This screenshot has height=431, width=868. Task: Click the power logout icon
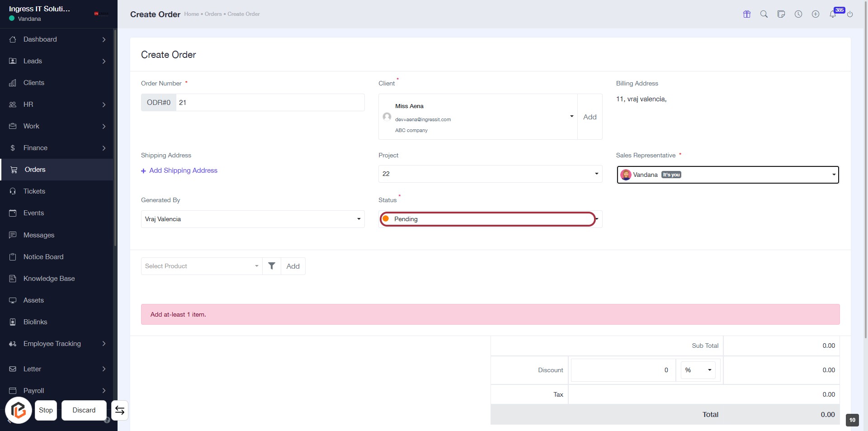tap(850, 14)
